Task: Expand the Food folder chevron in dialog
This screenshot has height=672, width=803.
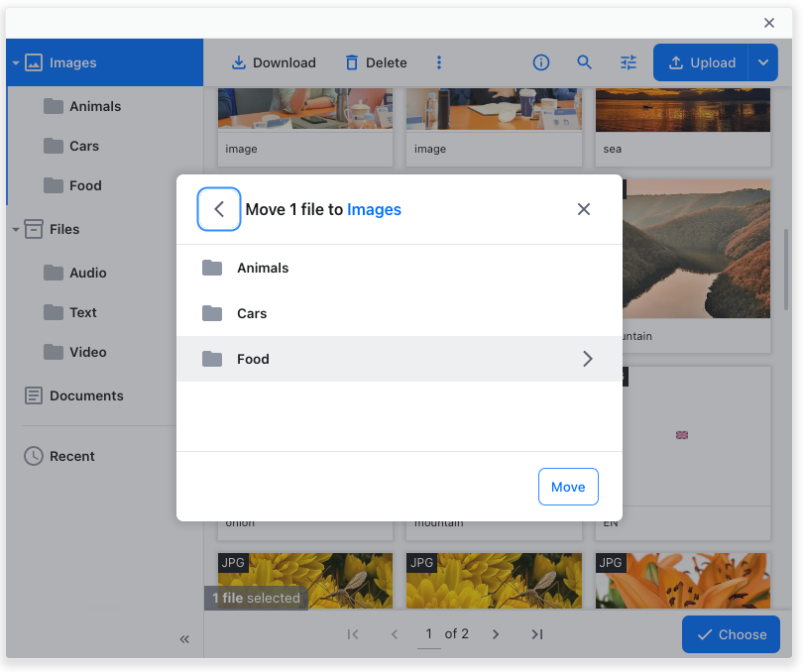Action: 587,359
